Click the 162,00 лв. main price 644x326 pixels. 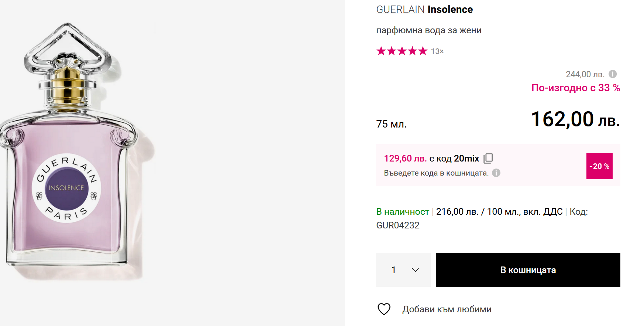575,119
